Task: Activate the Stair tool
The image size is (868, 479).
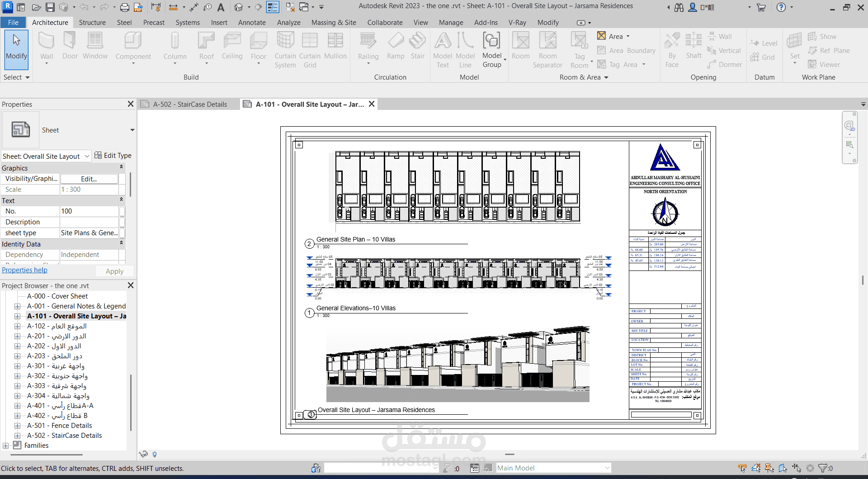Action: coord(418,46)
